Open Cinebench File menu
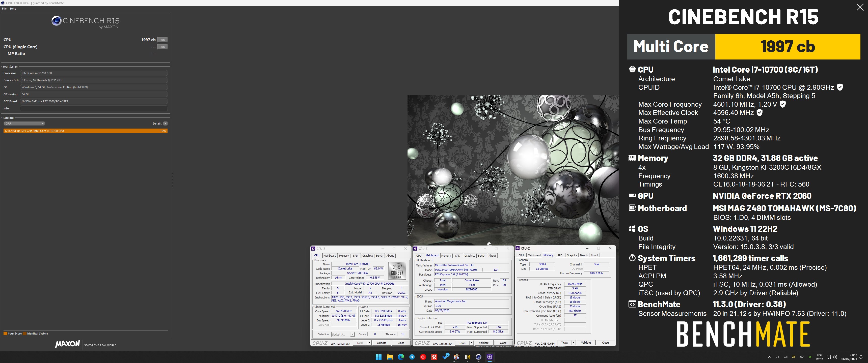Viewport: 868px width, 363px height. 4,9
